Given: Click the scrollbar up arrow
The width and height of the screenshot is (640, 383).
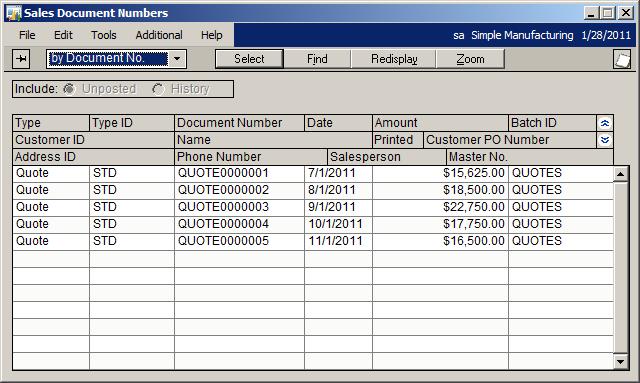Looking at the screenshot, I should point(620,174).
